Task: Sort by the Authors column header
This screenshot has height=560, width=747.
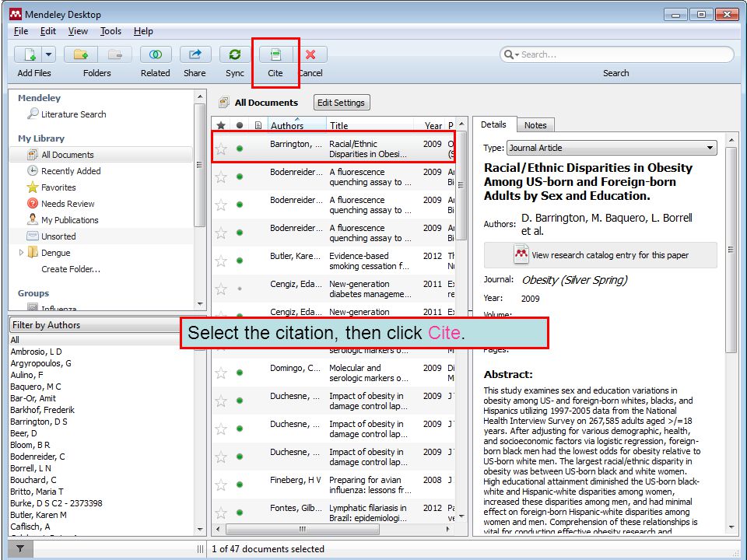Action: [296, 125]
